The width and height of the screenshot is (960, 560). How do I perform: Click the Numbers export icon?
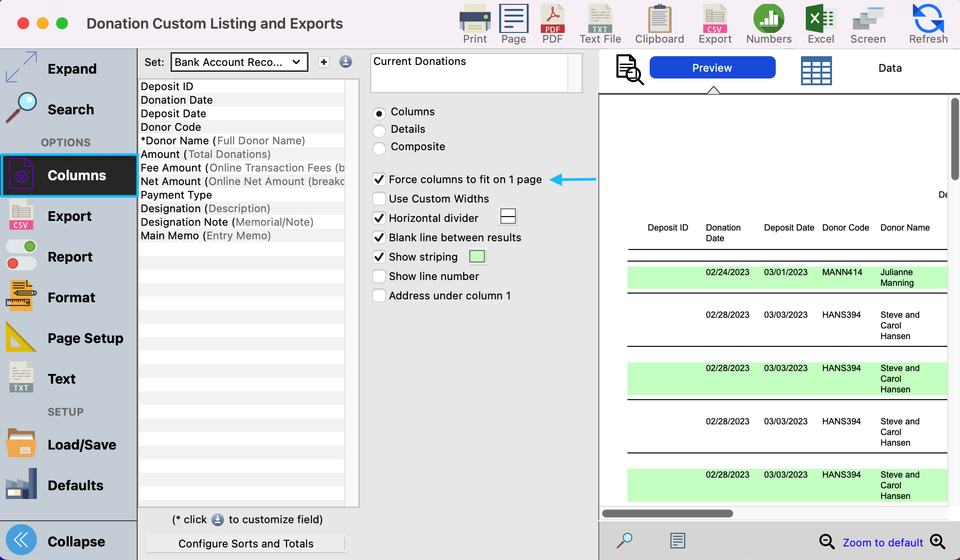pyautogui.click(x=768, y=24)
